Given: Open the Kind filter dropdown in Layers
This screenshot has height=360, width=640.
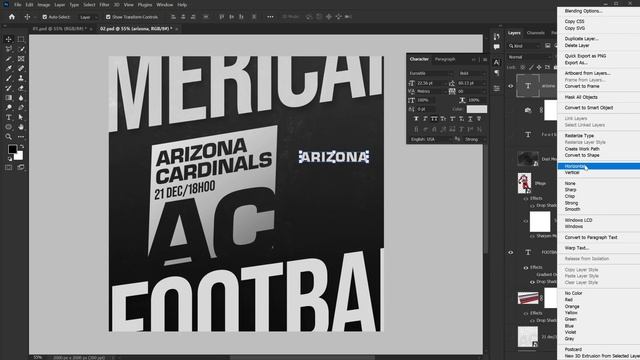Looking at the screenshot, I should [525, 46].
